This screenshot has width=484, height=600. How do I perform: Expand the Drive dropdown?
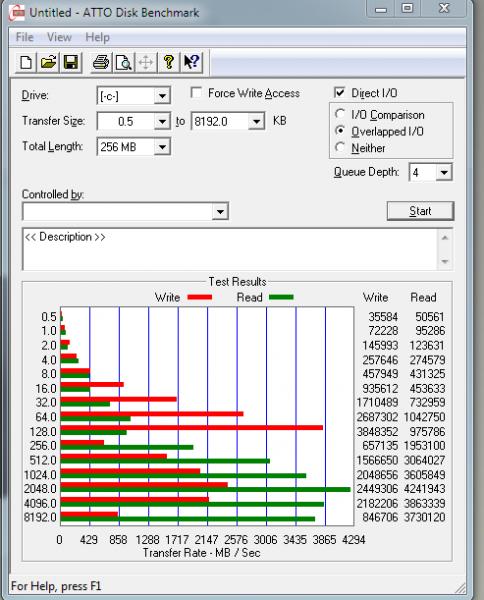pos(162,96)
